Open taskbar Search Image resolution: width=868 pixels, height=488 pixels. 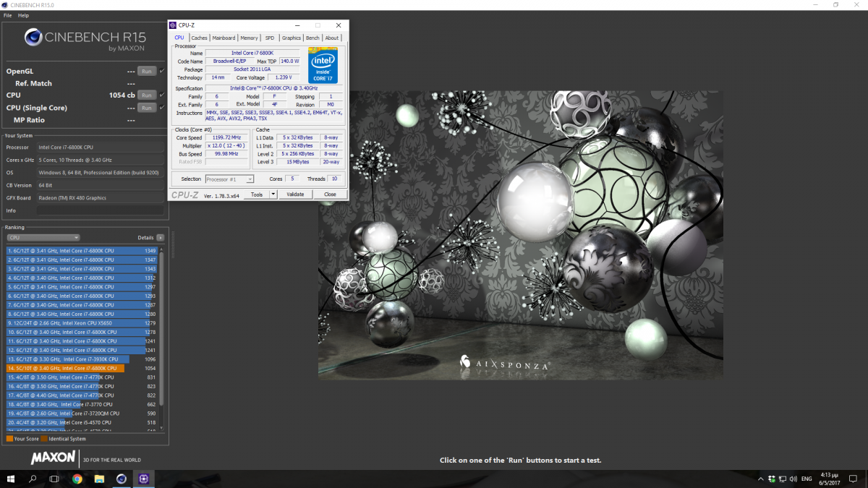pos(33,479)
